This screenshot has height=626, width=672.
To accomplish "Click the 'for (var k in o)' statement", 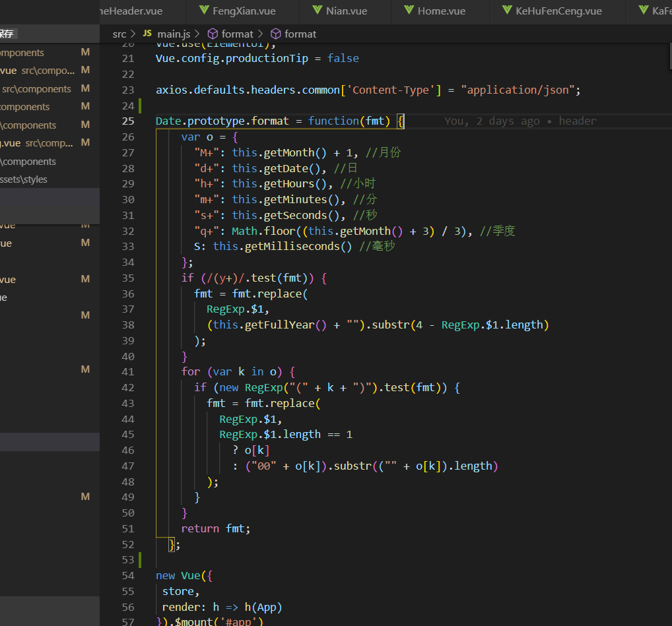I will 232,371.
